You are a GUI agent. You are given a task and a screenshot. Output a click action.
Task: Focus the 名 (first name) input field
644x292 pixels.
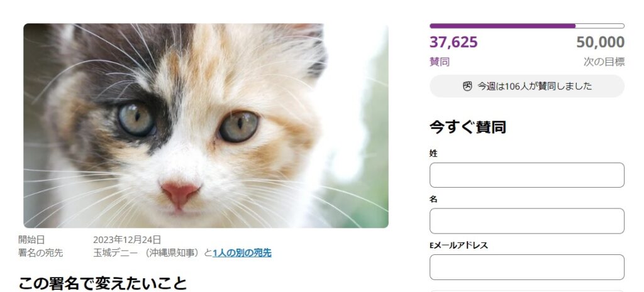click(x=526, y=221)
